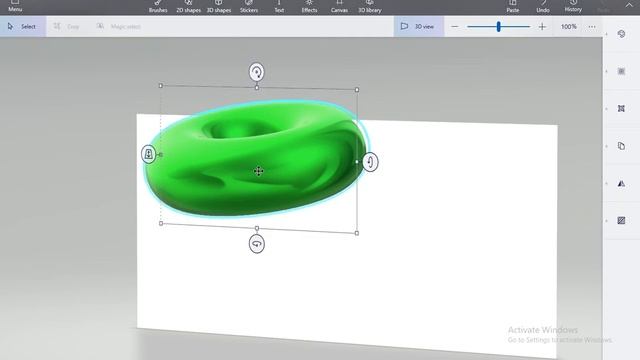Click the top-left corner resize handle
The width and height of the screenshot is (640, 360).
pyautogui.click(x=161, y=86)
